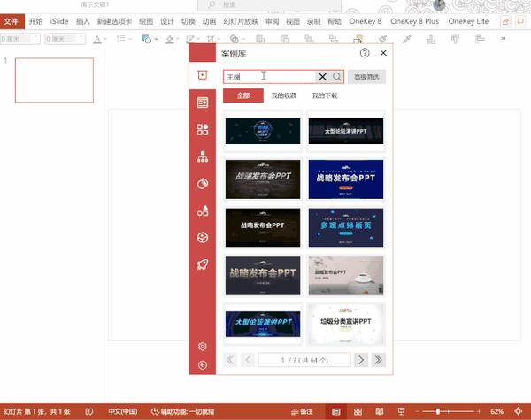Image resolution: width=531 pixels, height=420 pixels.
Task: Click the comments icon at ribbon right
Action: pyautogui.click(x=520, y=21)
